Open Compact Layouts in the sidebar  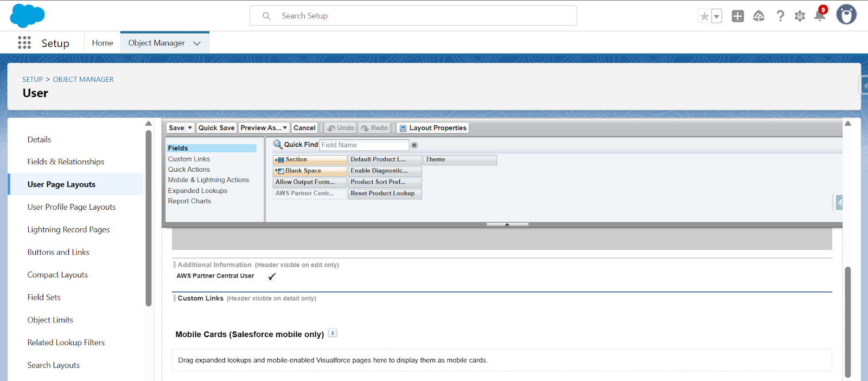[x=58, y=275]
